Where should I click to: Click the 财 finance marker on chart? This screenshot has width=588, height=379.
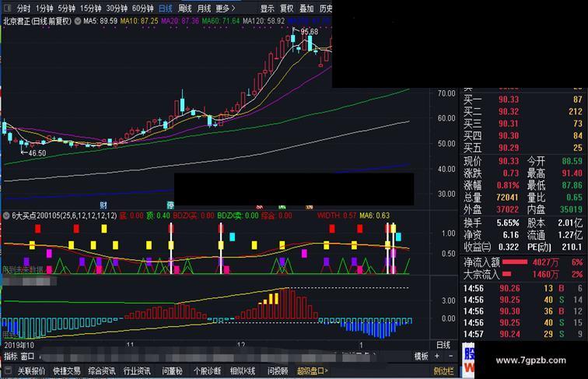click(103, 205)
